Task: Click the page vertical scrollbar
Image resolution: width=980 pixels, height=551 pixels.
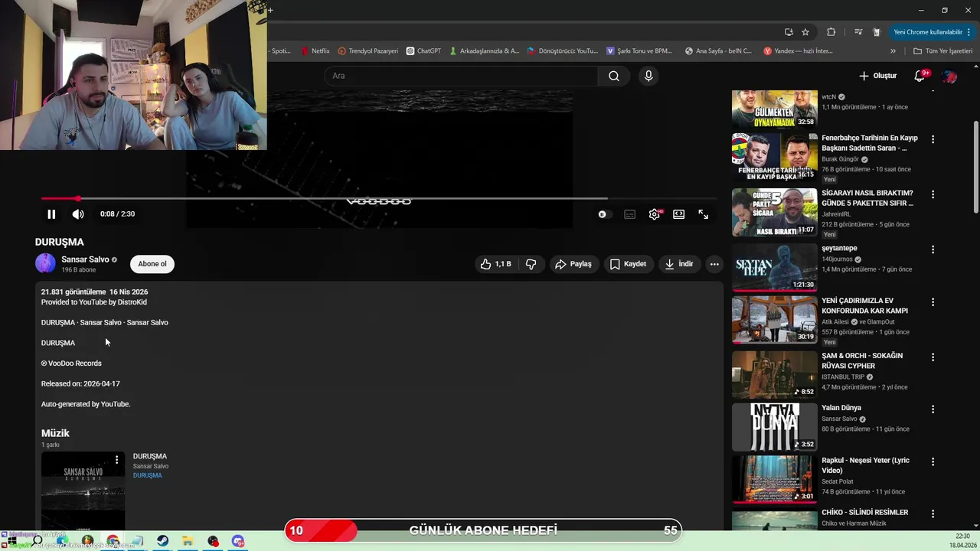Action: pos(975,168)
